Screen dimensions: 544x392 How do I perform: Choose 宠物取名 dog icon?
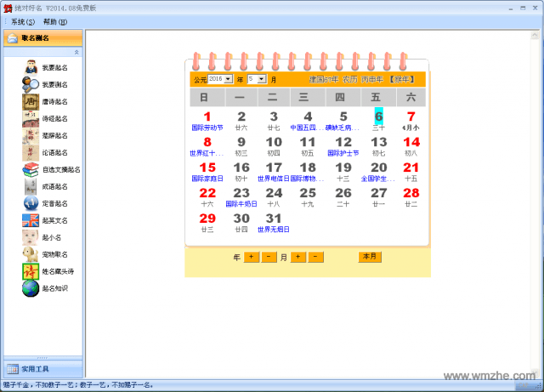pos(31,254)
